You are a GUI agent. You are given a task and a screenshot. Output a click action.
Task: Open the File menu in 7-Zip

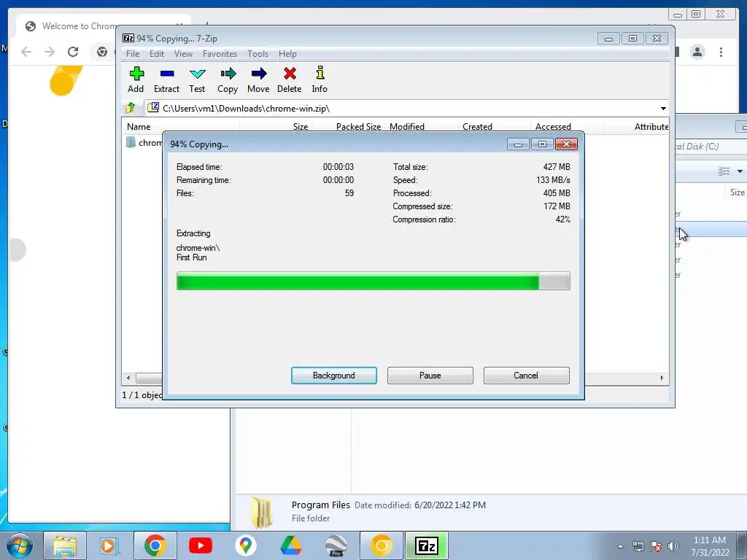[133, 54]
